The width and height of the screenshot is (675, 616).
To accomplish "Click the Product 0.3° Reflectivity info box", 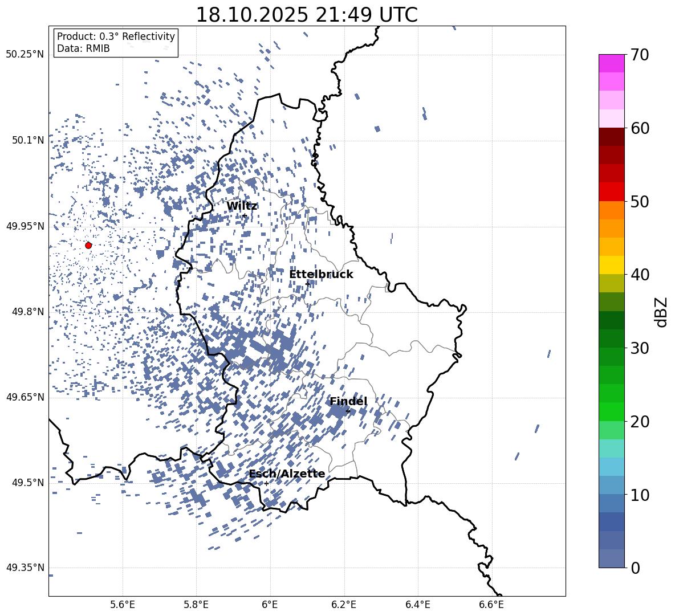I will [116, 43].
